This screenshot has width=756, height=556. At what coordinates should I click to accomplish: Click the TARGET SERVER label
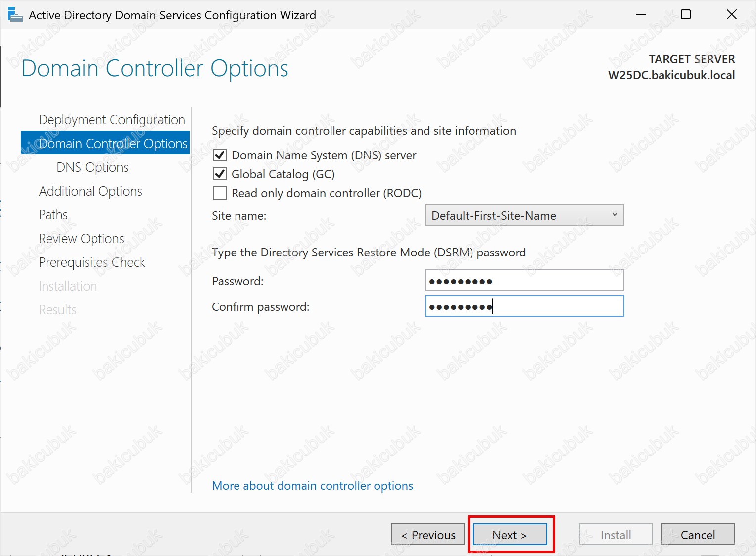[x=692, y=59]
